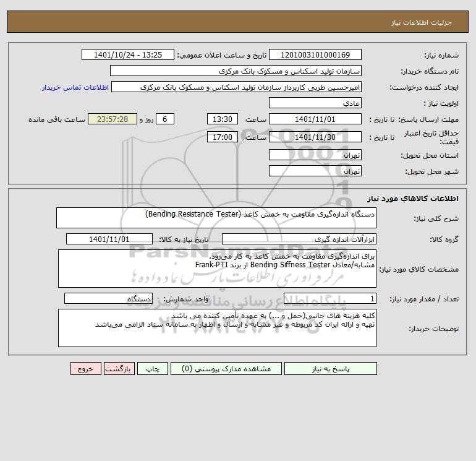
Task: Click the remaining days field '6'
Action: tap(165, 119)
